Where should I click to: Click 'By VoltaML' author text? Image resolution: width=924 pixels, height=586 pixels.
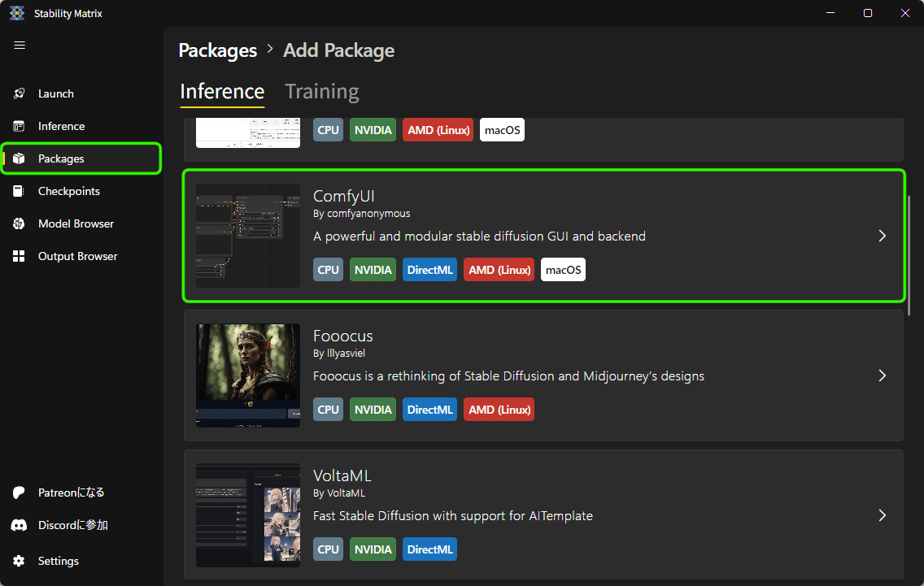click(339, 493)
